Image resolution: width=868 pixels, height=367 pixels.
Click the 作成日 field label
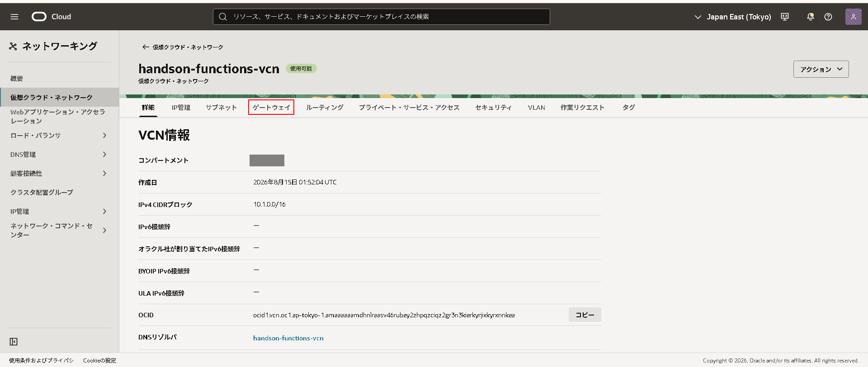coord(147,183)
